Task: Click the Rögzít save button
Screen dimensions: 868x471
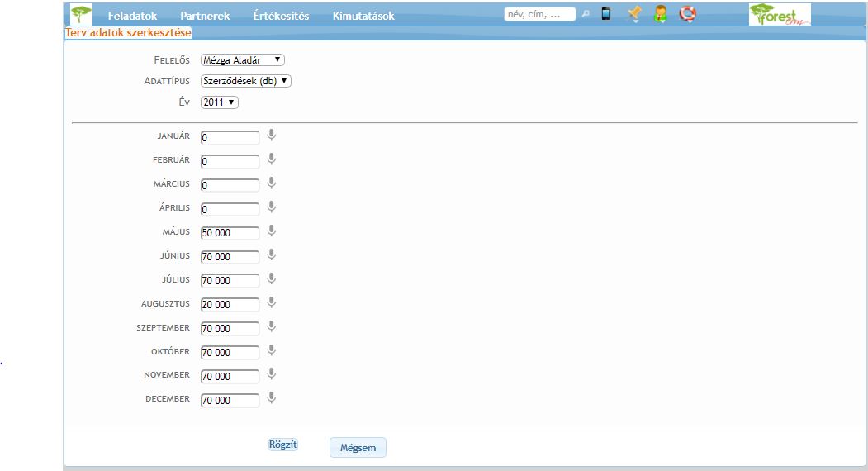Action: click(x=282, y=445)
